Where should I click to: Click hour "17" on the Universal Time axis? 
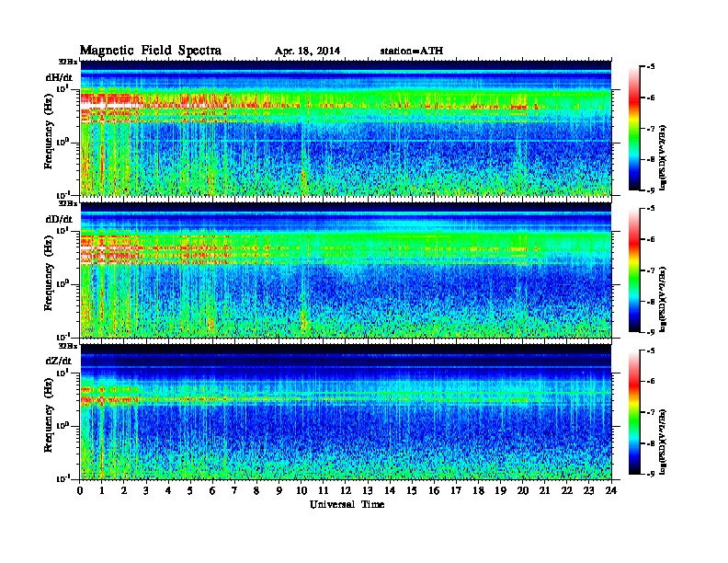pyautogui.click(x=457, y=490)
